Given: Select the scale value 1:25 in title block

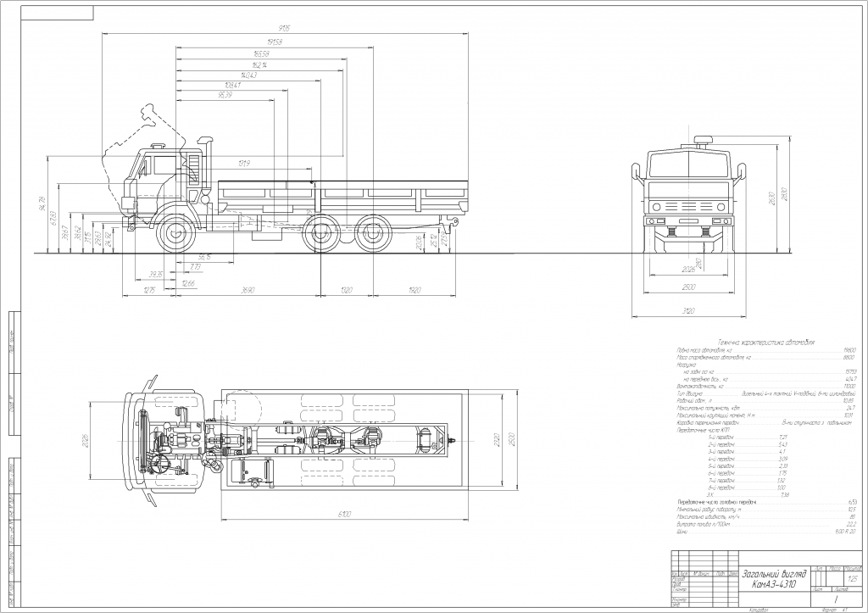Looking at the screenshot, I should [x=851, y=578].
